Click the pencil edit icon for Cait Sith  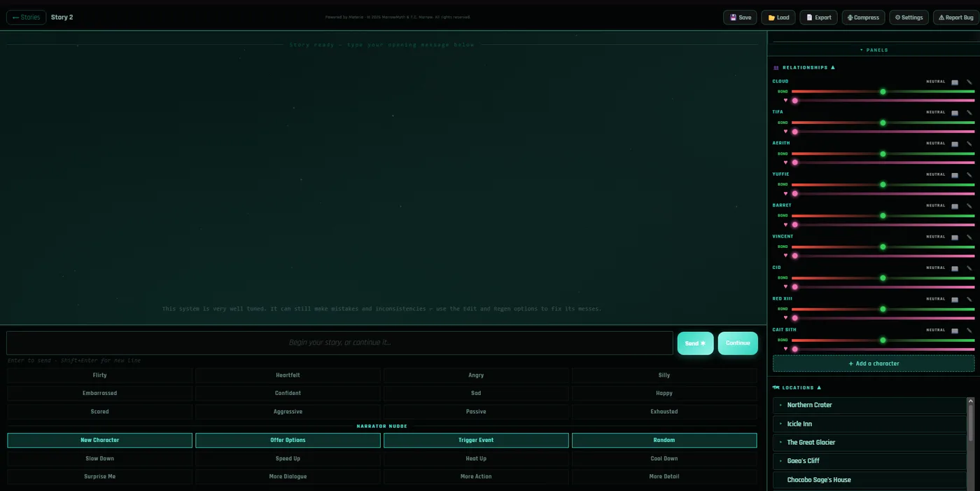click(969, 330)
